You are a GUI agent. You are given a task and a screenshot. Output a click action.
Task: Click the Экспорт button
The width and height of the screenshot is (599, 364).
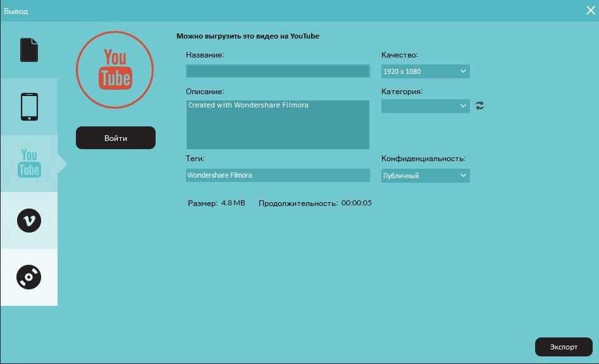pyautogui.click(x=564, y=347)
